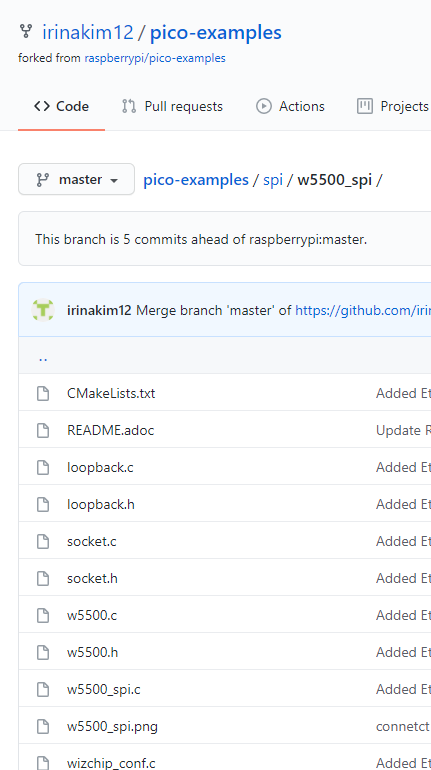Viewport: 431px width, 770px height.
Task: Open the irinakim12 user profile link
Action: (x=88, y=32)
